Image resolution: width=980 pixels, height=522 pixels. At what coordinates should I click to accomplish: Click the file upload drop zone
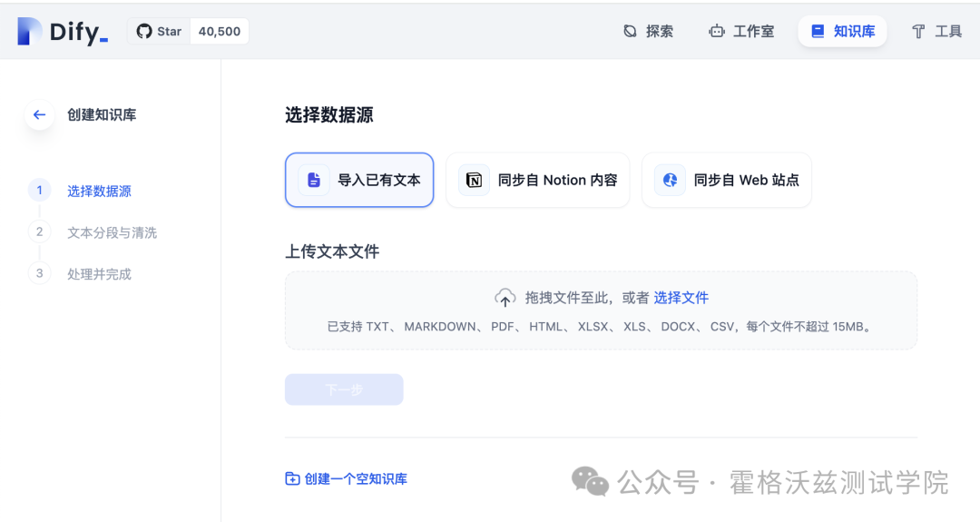click(x=601, y=310)
